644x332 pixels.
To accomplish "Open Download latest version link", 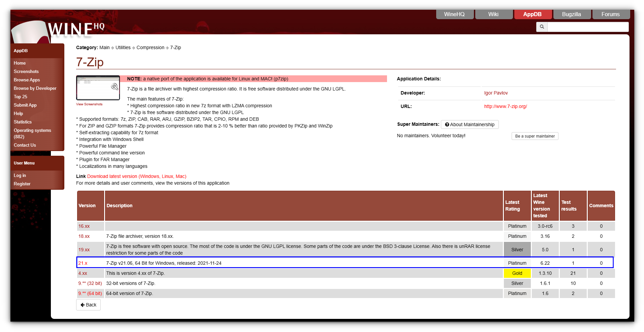I will click(x=136, y=176).
